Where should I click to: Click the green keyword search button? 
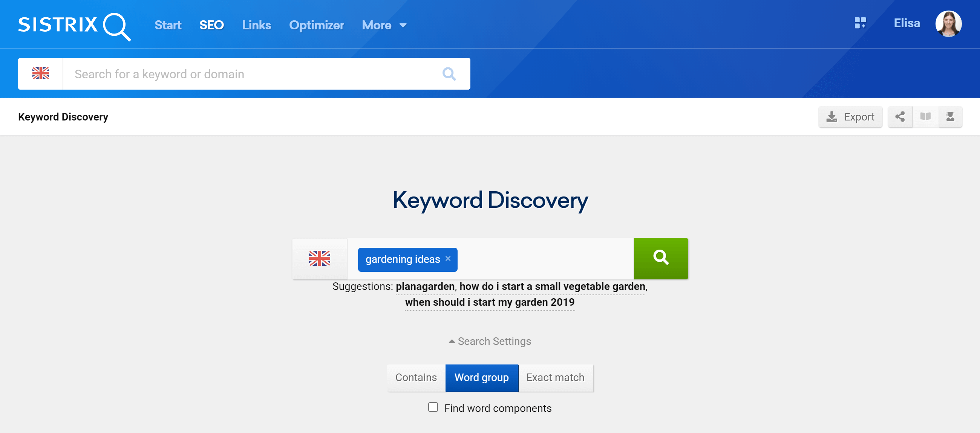[661, 259]
